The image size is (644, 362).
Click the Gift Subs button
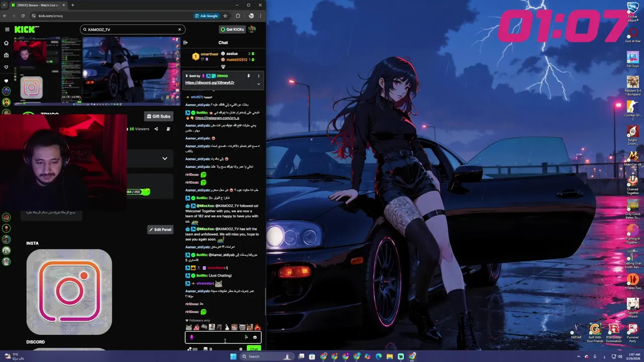(x=158, y=116)
